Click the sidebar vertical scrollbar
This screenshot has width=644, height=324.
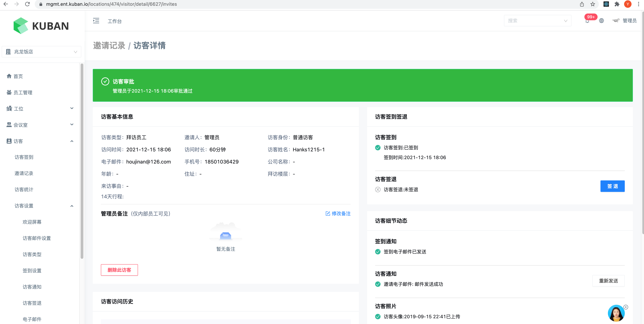[x=82, y=161]
